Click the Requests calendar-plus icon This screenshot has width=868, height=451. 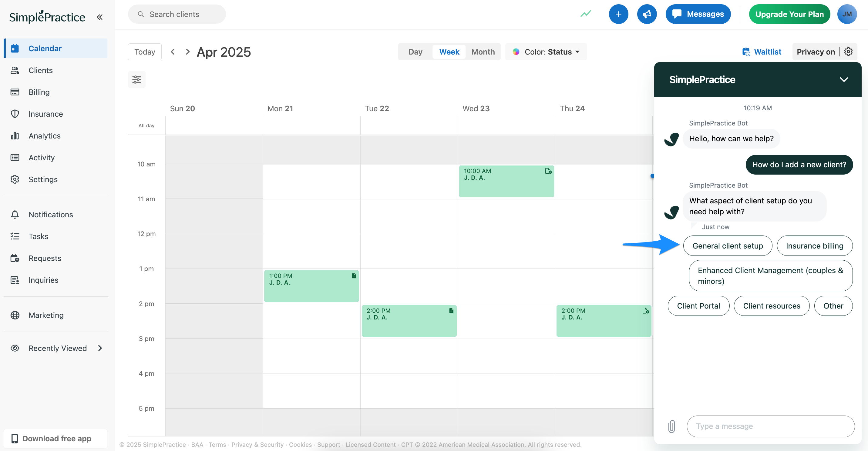[x=15, y=258]
